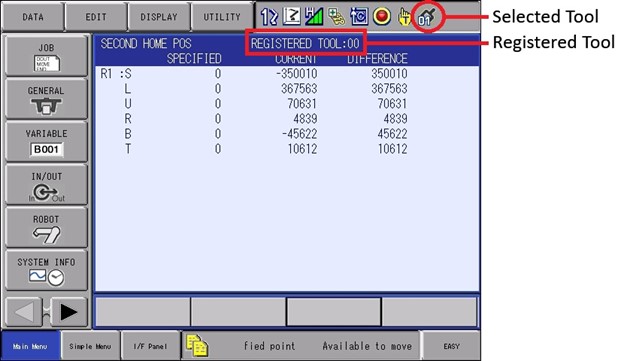Click the second blank soft key button

click(238, 312)
